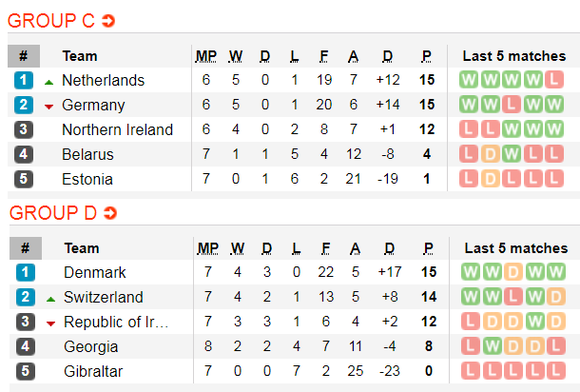Click Germany's red L match badge
580x392 pixels.
[x=511, y=105]
